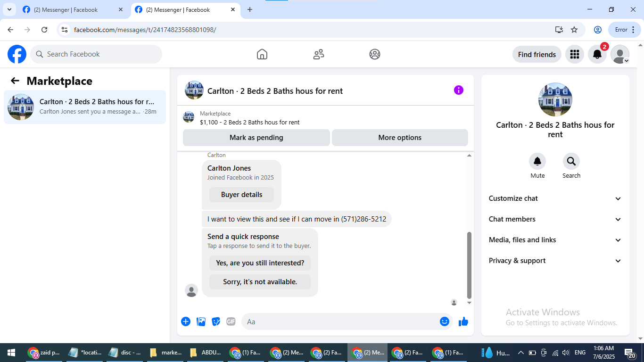Go back with the browser back arrow
Screen dimensions: 644x362
pyautogui.click(x=10, y=30)
